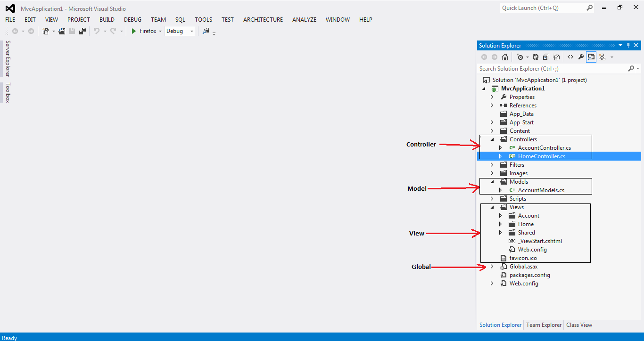Toggle Preview Selected Items in Solution Explorer

[x=591, y=57]
